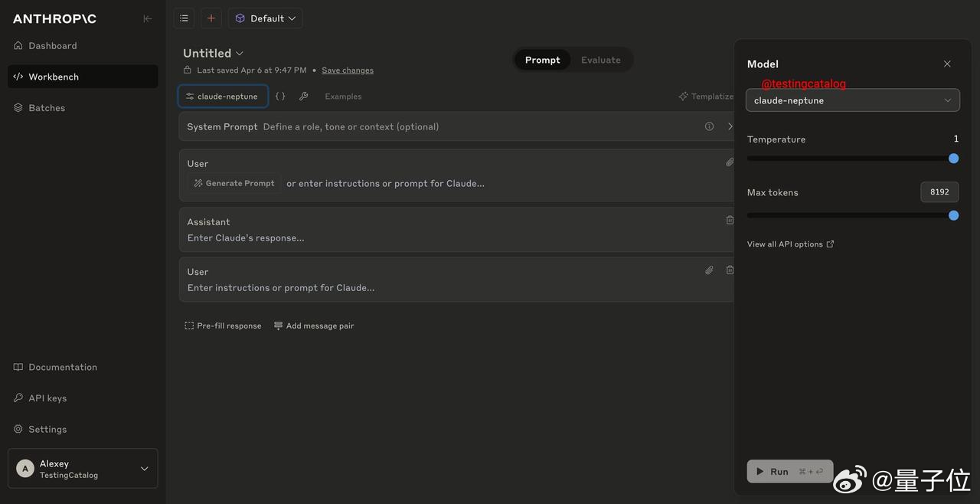Open API keys page

pyautogui.click(x=83, y=398)
